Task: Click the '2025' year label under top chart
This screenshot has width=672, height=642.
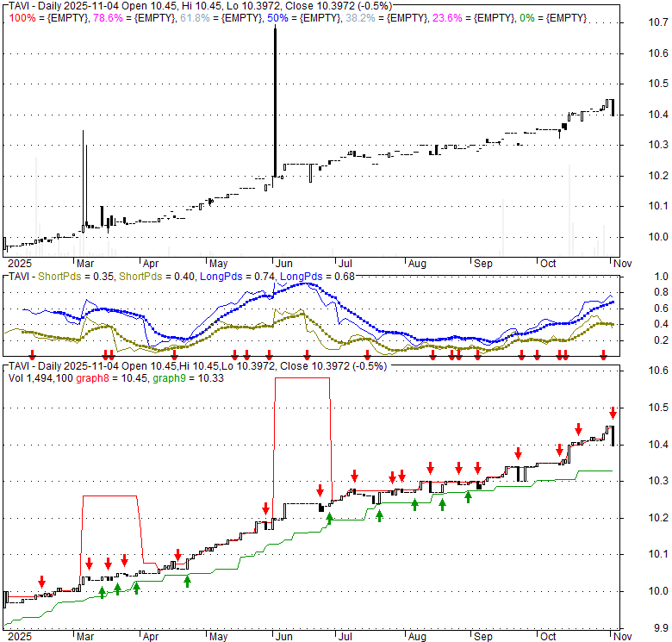Action: [x=20, y=264]
